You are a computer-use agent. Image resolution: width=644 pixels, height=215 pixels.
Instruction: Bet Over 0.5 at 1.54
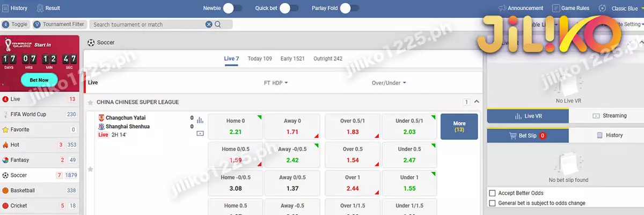353,155
